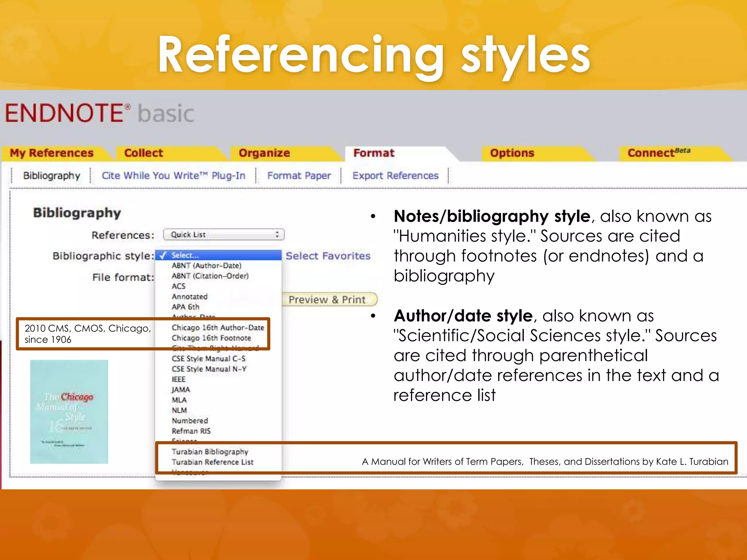
Task: Choose Numbered style option
Action: tap(190, 421)
